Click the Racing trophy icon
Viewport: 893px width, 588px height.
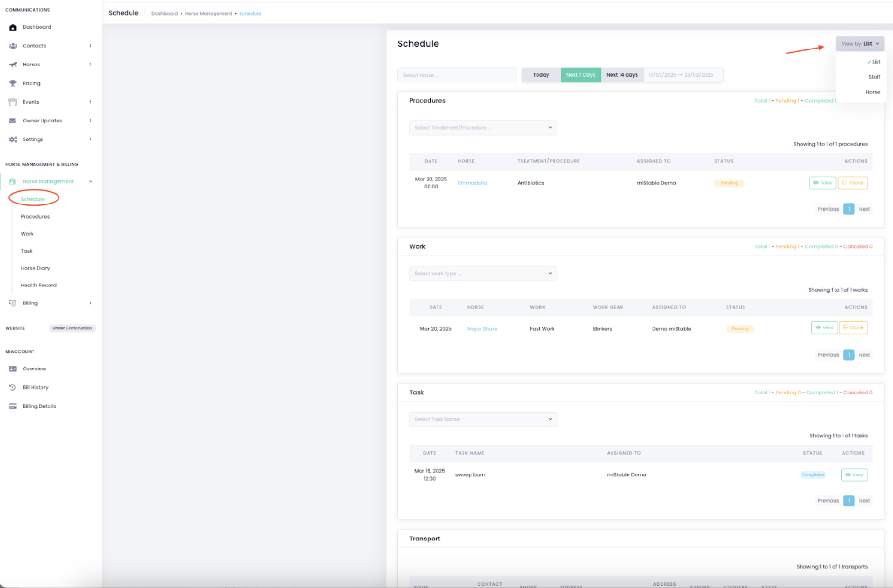click(13, 83)
